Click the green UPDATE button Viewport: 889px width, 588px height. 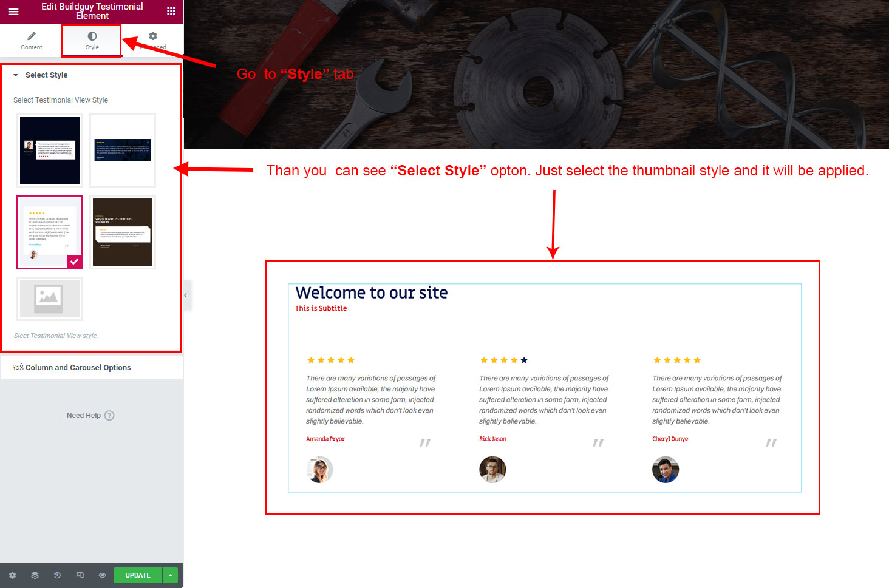pyautogui.click(x=138, y=575)
